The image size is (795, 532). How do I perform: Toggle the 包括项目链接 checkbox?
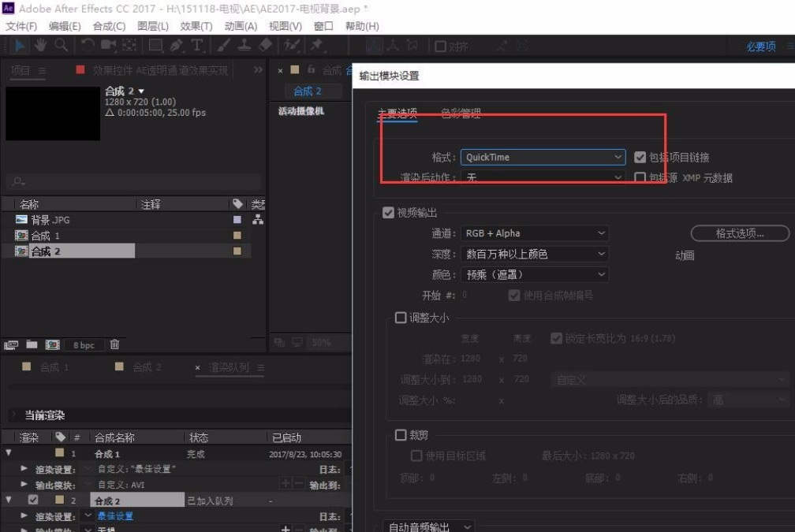640,157
